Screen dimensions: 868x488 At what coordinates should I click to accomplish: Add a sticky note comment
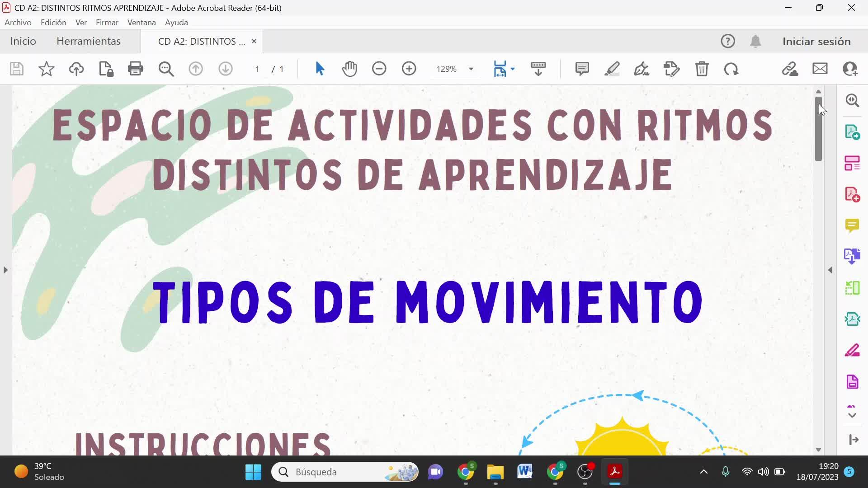[582, 69]
